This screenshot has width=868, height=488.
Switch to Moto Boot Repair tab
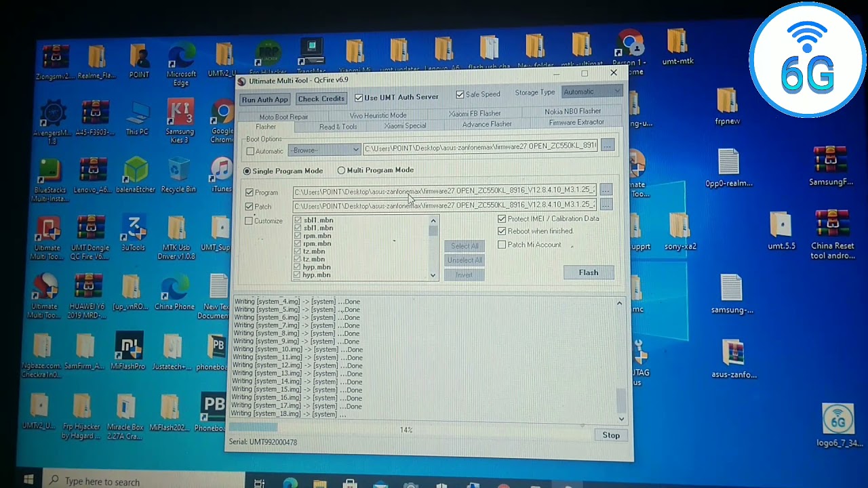pos(283,117)
